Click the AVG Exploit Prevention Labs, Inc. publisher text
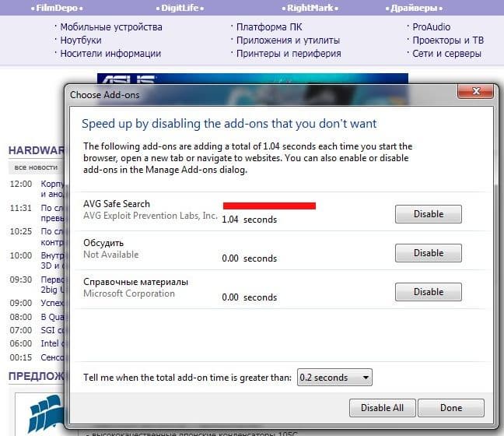 (150, 216)
